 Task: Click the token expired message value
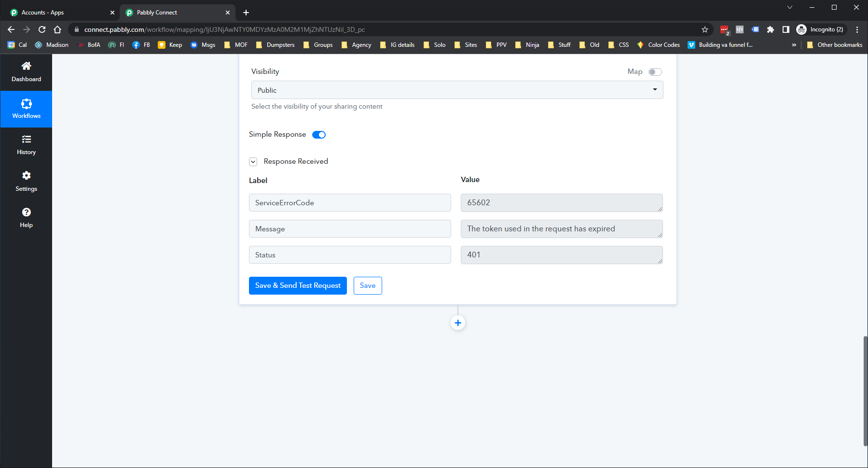(562, 229)
